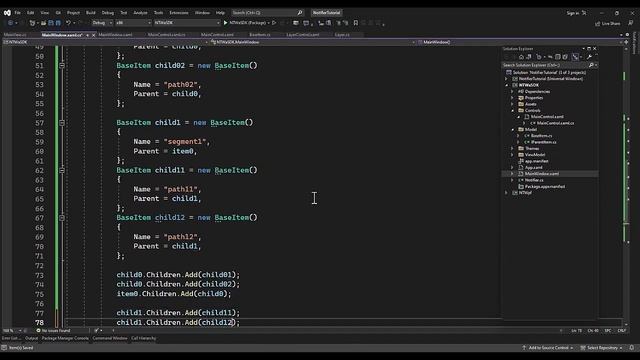Select Package.appxmanifest in Solution Explorer

coord(545,187)
